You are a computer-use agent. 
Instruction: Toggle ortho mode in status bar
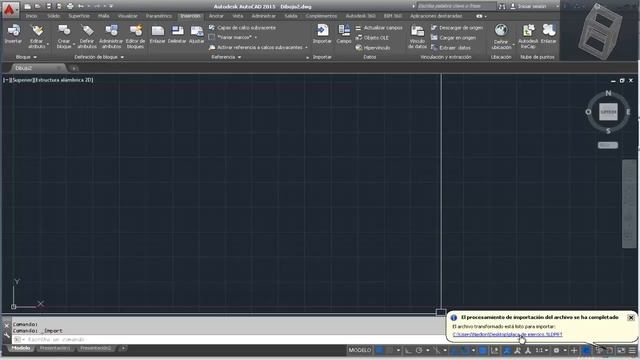[408, 350]
